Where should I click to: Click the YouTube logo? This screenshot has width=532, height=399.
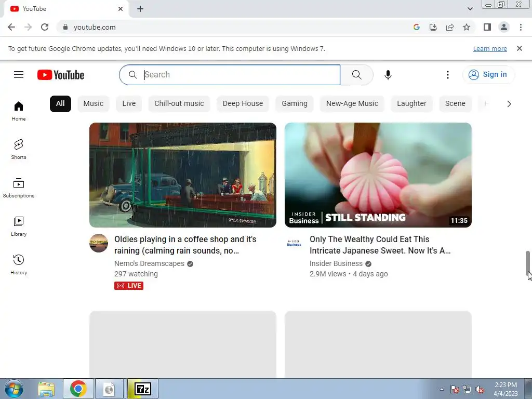coord(61,75)
